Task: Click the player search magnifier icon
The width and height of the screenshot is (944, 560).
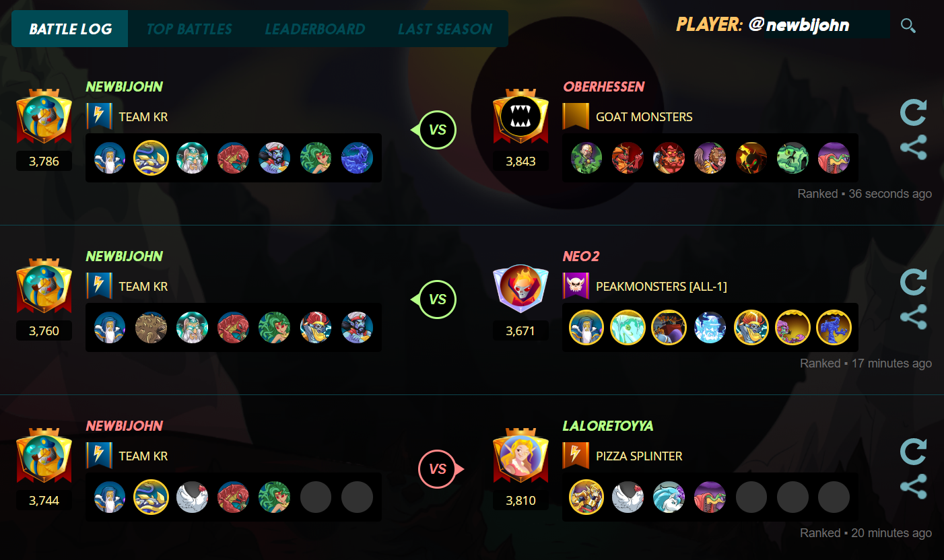Action: coord(908,26)
